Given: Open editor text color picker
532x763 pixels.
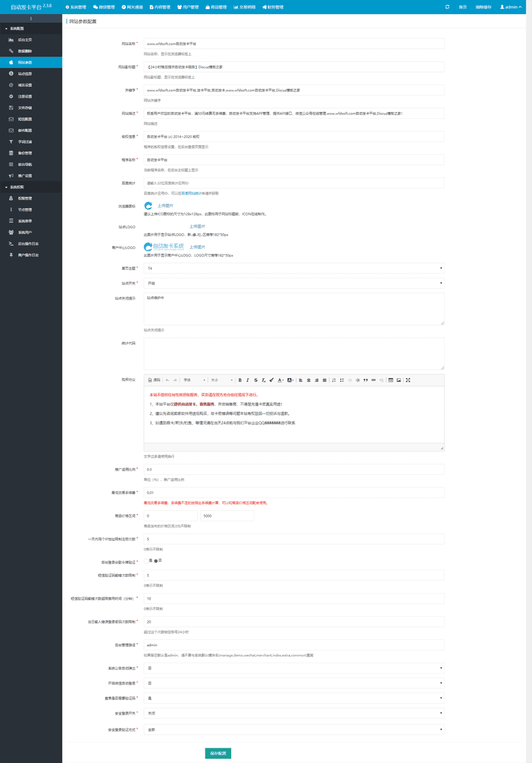Looking at the screenshot, I should (x=281, y=380).
